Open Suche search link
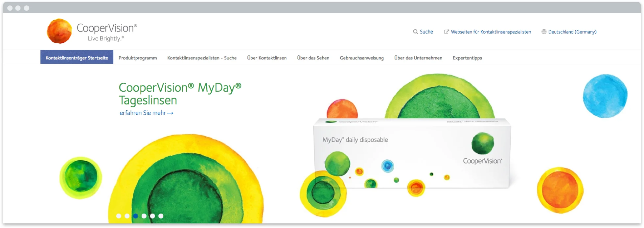 [426, 32]
